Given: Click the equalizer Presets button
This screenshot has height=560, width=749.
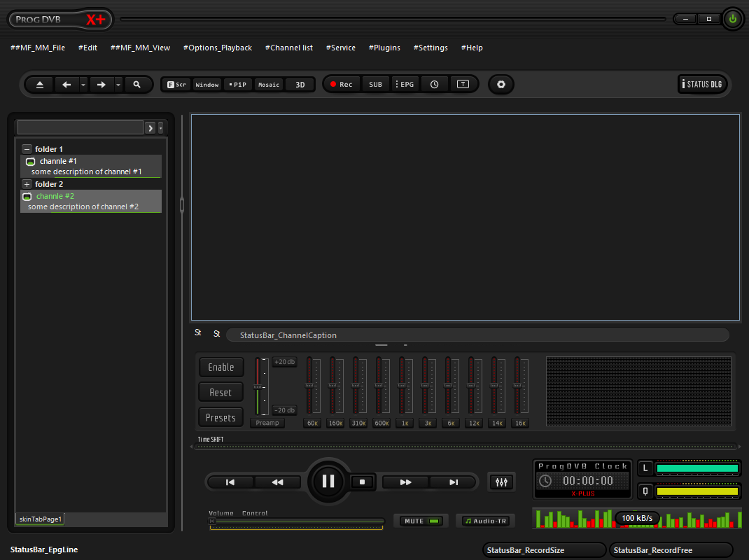Looking at the screenshot, I should [x=221, y=418].
